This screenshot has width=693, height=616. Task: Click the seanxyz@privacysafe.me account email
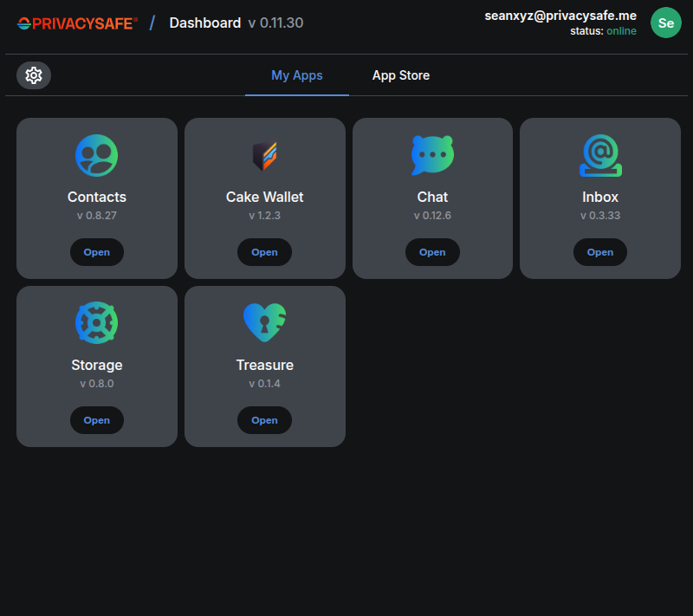560,16
